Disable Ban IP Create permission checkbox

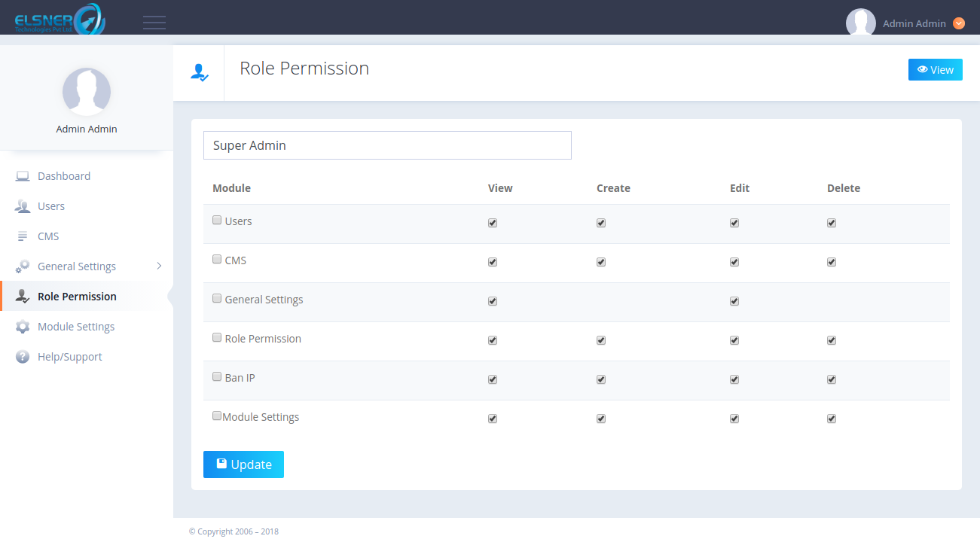click(601, 379)
